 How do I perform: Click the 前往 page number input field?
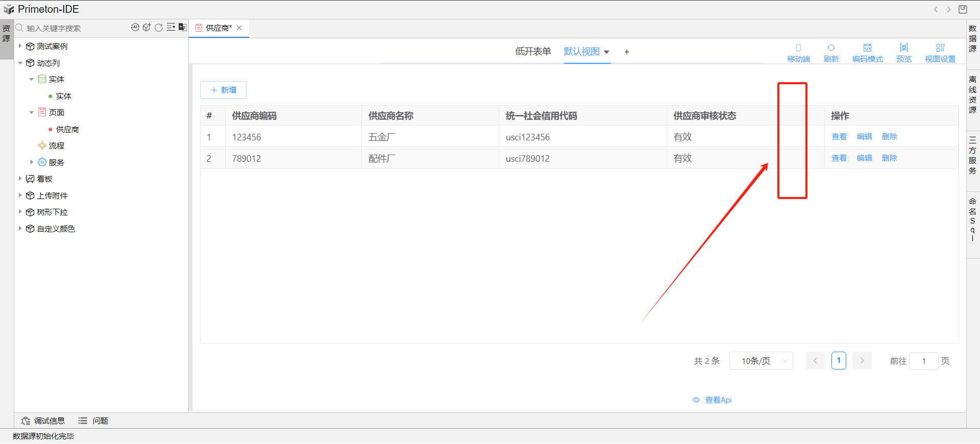[x=923, y=361]
